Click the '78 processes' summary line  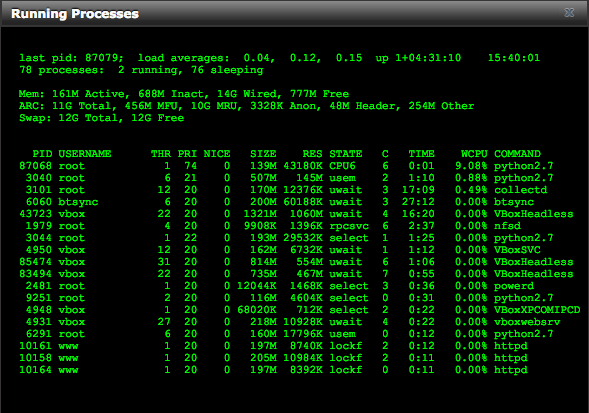point(141,70)
